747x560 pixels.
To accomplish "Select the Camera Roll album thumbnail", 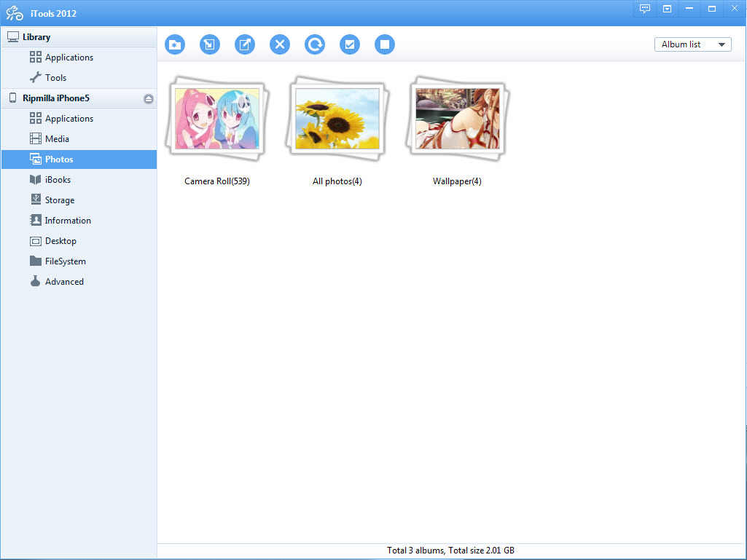I will pos(217,118).
